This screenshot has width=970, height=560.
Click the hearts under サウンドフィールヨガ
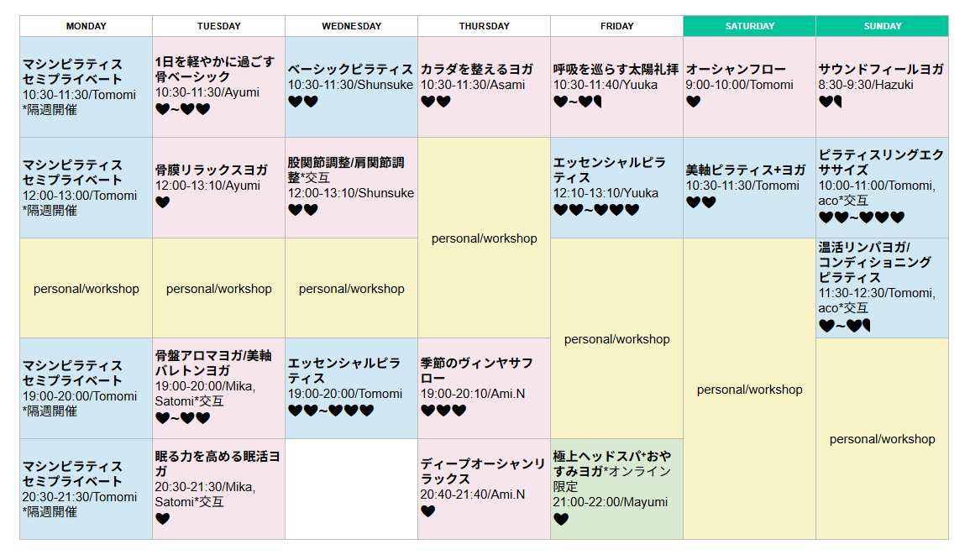coord(831,102)
